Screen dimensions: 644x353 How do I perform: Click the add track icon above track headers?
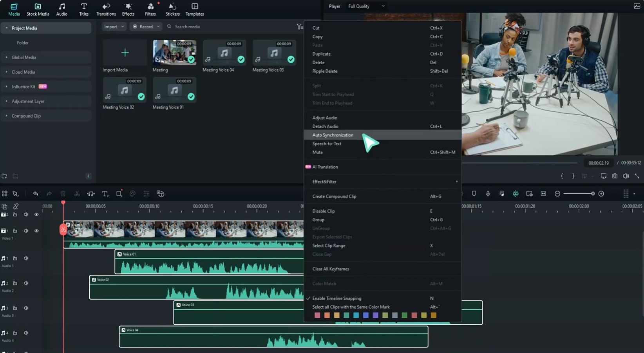tap(4, 206)
